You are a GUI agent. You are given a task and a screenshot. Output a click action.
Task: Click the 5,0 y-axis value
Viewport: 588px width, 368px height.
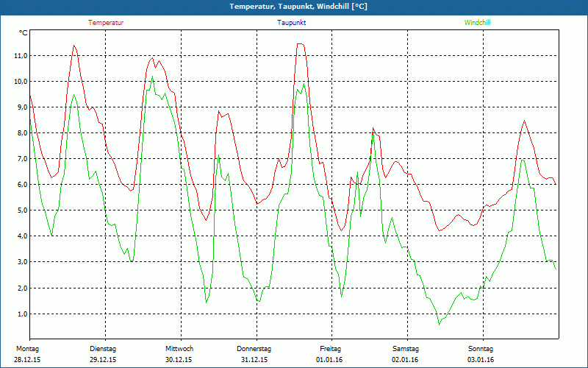click(x=22, y=210)
